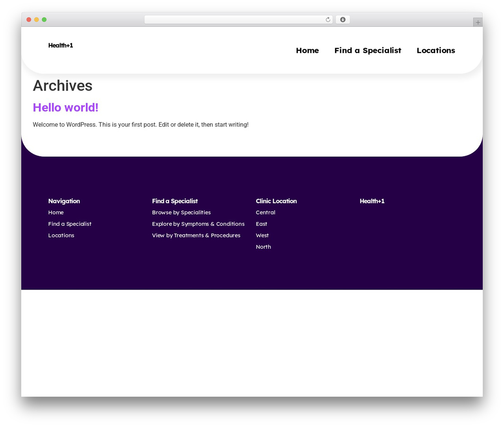Click the Clinic Location footer heading
This screenshot has height=427, width=504.
coord(276,201)
